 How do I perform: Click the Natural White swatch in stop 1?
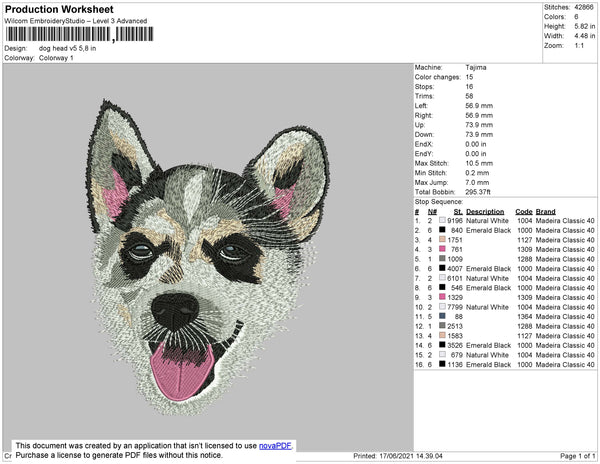coord(443,222)
